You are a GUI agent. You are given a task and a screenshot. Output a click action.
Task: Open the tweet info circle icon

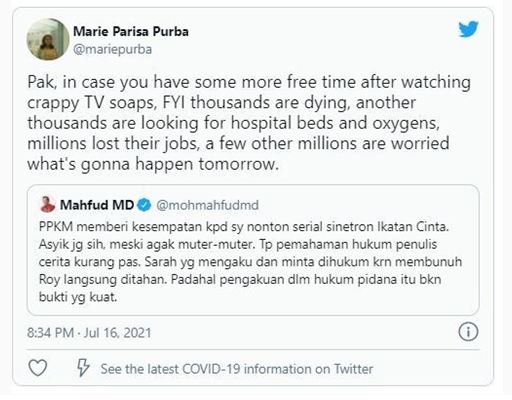(x=468, y=332)
